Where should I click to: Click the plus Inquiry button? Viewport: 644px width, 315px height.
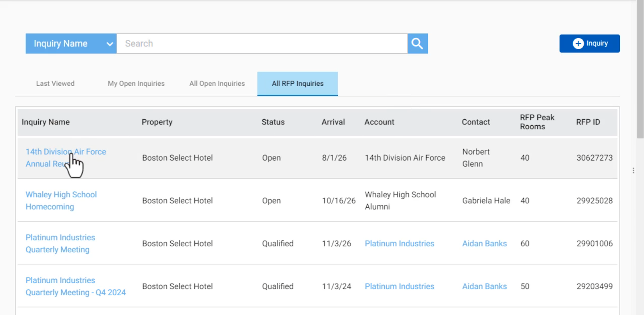tap(589, 44)
